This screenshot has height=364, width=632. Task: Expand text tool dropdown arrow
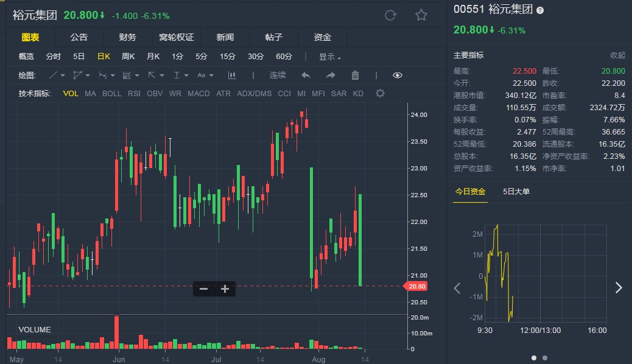[x=211, y=75]
